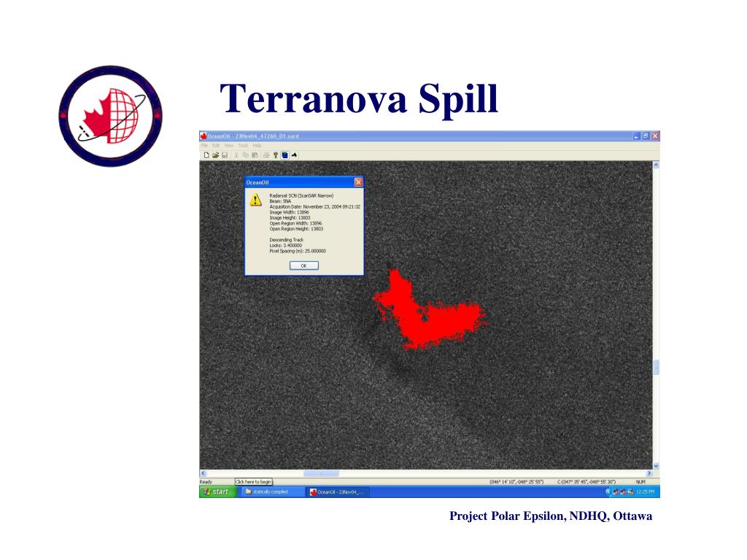Close the OceanOil info dialog

[358, 182]
